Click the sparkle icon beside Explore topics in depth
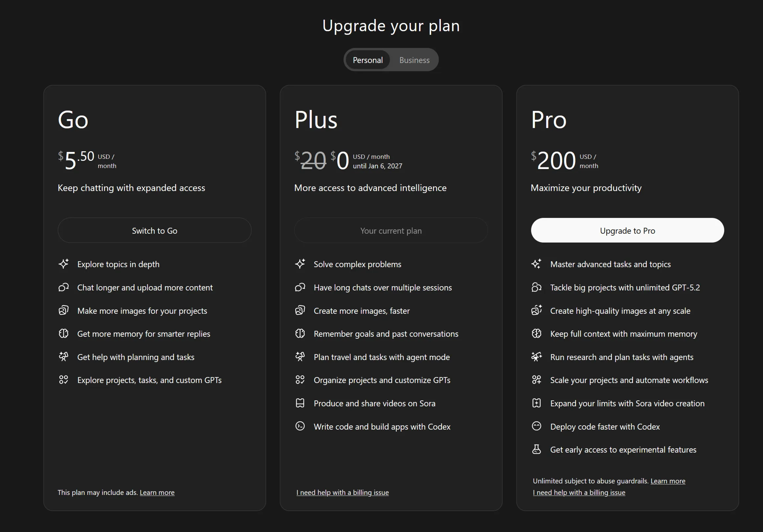The width and height of the screenshot is (763, 532). point(63,264)
